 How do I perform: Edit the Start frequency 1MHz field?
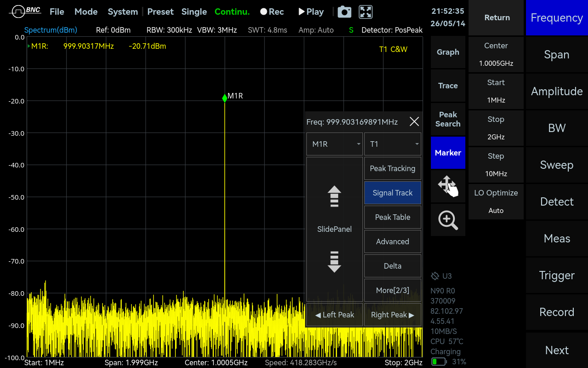tap(496, 91)
